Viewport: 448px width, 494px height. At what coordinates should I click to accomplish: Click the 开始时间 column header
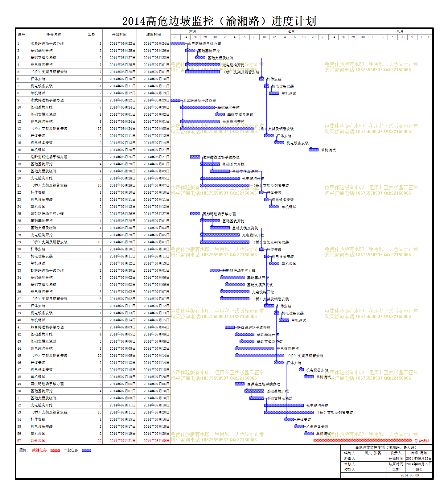pyautogui.click(x=119, y=35)
